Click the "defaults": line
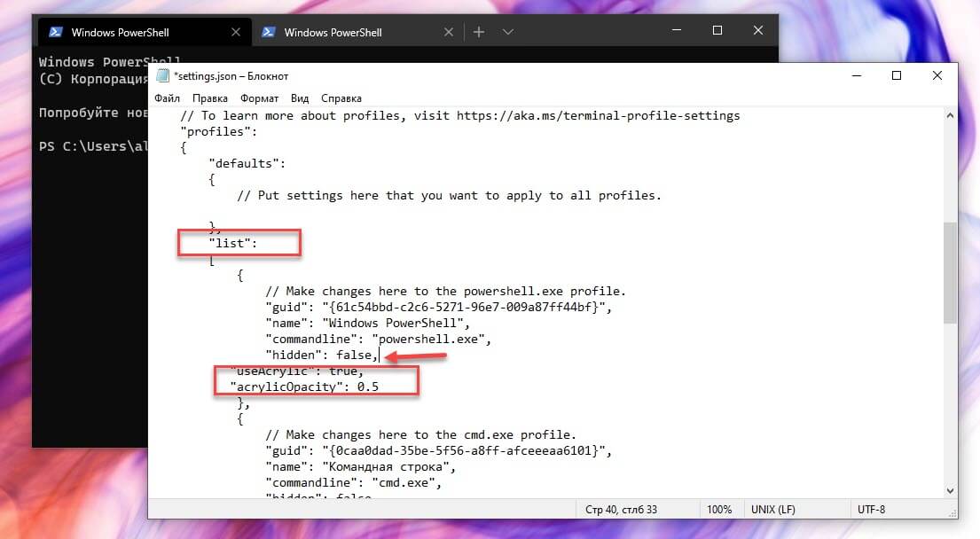This screenshot has height=539, width=980. click(x=247, y=163)
